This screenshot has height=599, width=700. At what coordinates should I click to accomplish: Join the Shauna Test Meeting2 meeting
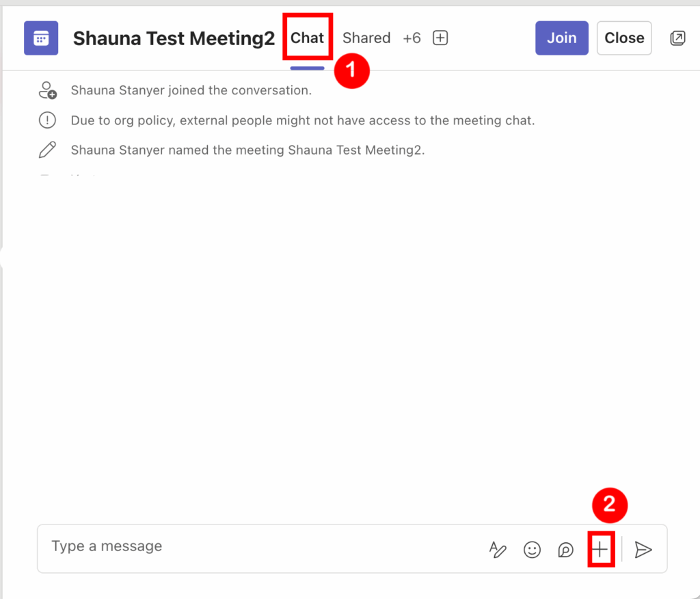pos(561,38)
